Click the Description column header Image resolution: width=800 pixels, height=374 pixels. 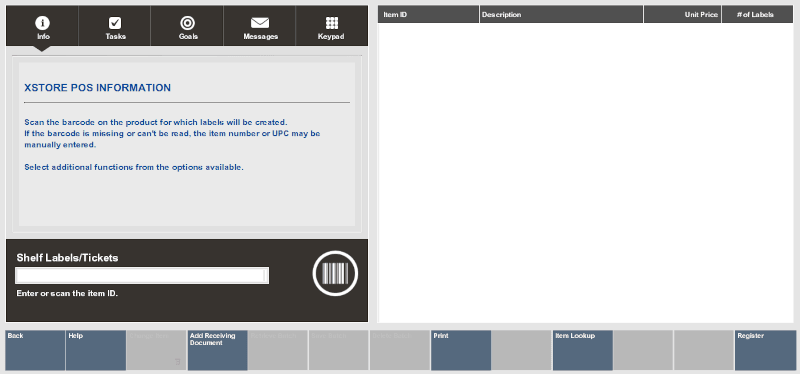pos(561,15)
